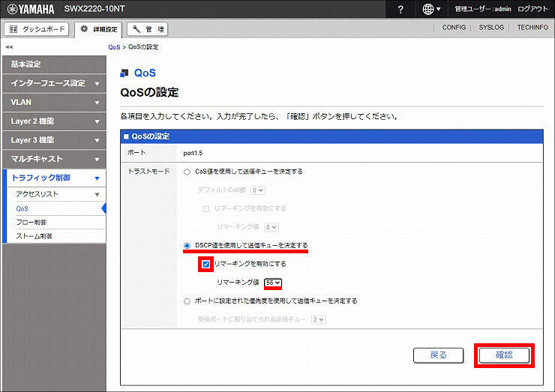Expand the Layer 3 機能 menu
Viewport: 555px width, 392px height.
pos(54,140)
